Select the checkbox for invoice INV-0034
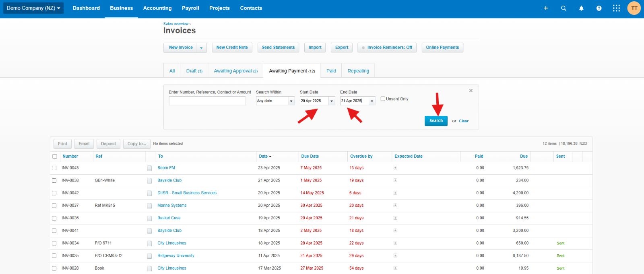The width and height of the screenshot is (644, 274). point(54,243)
